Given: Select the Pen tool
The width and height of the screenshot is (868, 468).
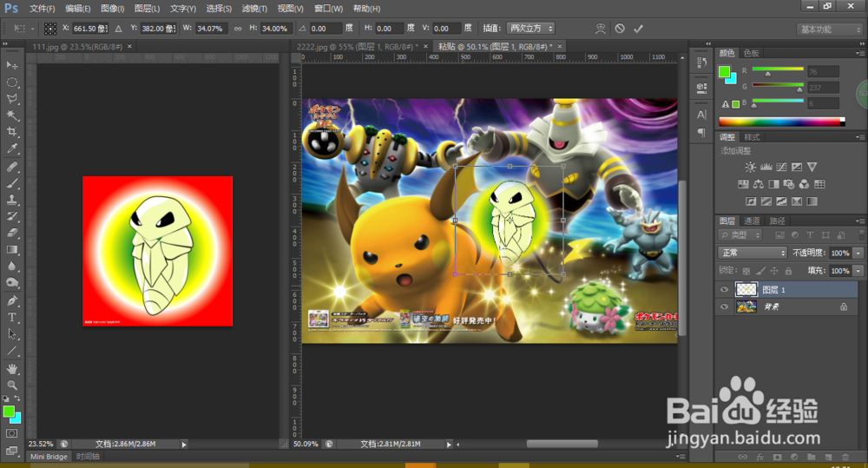Looking at the screenshot, I should 11,300.
